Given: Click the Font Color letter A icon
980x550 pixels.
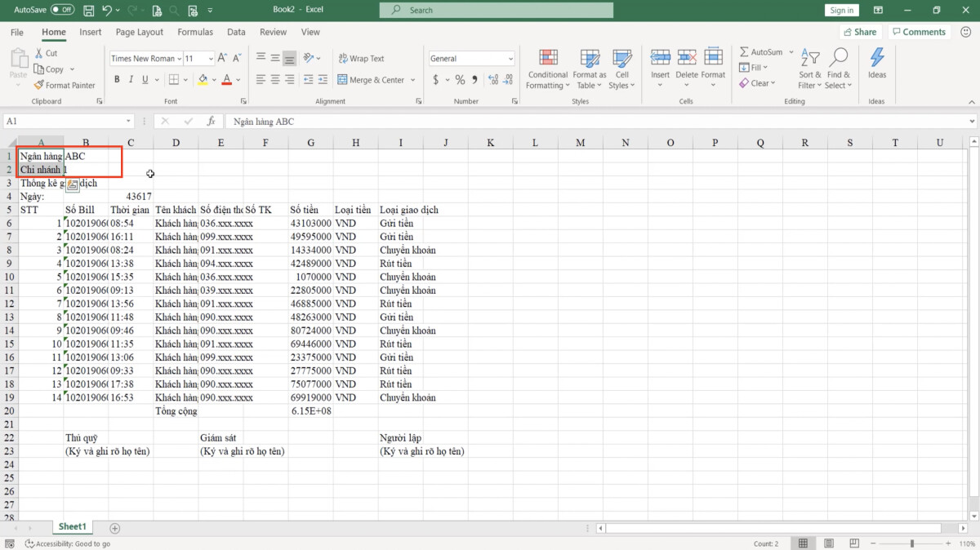Looking at the screenshot, I should pos(226,80).
